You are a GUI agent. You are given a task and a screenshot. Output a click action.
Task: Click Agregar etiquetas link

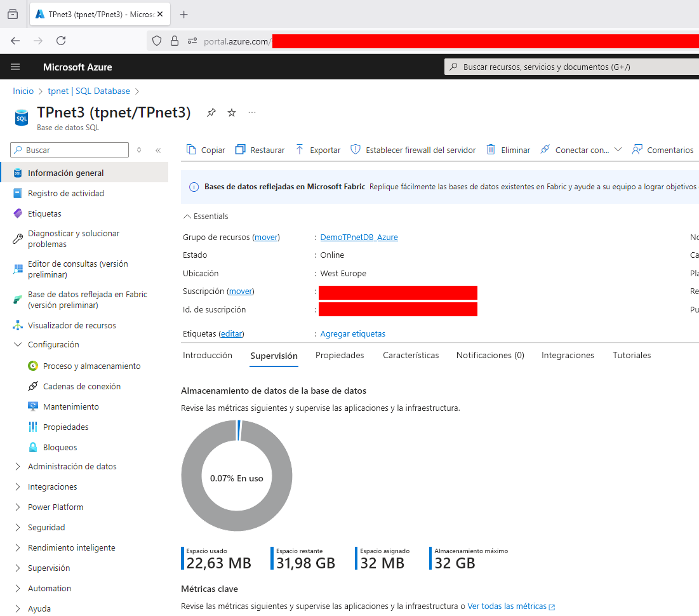[x=352, y=333]
